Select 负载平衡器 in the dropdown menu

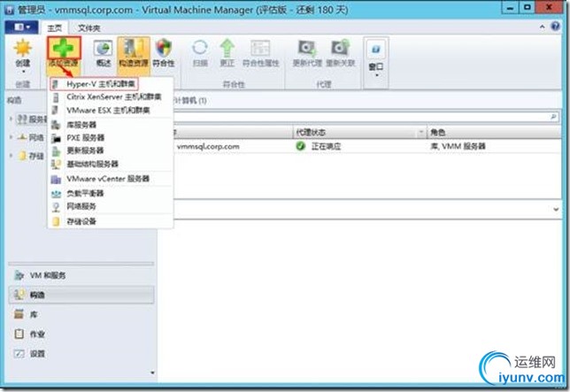pyautogui.click(x=110, y=193)
